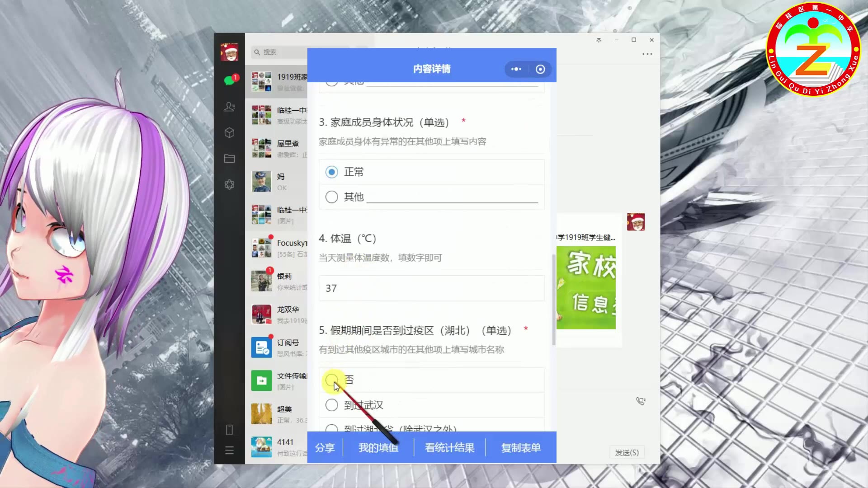Open the 1919班家 group chat

(276, 82)
